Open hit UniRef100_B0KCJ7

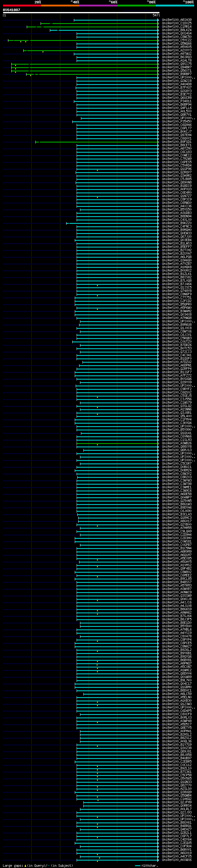pyautogui.click(x=176, y=132)
